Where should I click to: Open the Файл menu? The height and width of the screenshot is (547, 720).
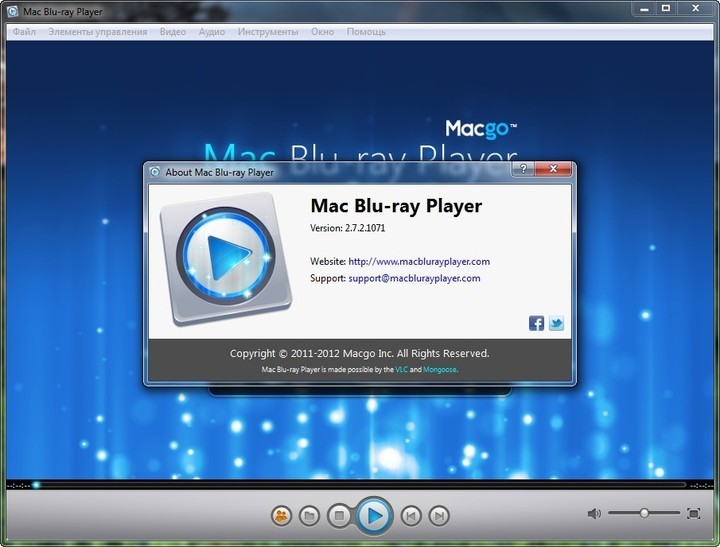click(x=24, y=32)
